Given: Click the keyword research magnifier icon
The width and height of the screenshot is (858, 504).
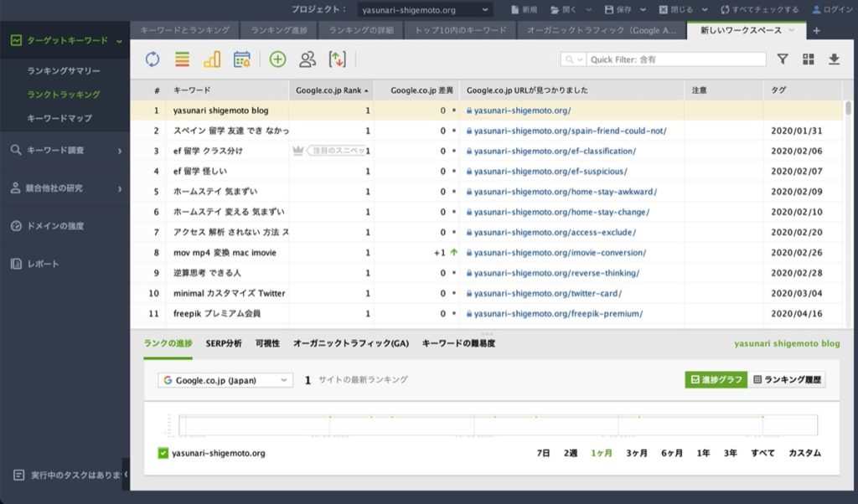Looking at the screenshot, I should coord(16,150).
